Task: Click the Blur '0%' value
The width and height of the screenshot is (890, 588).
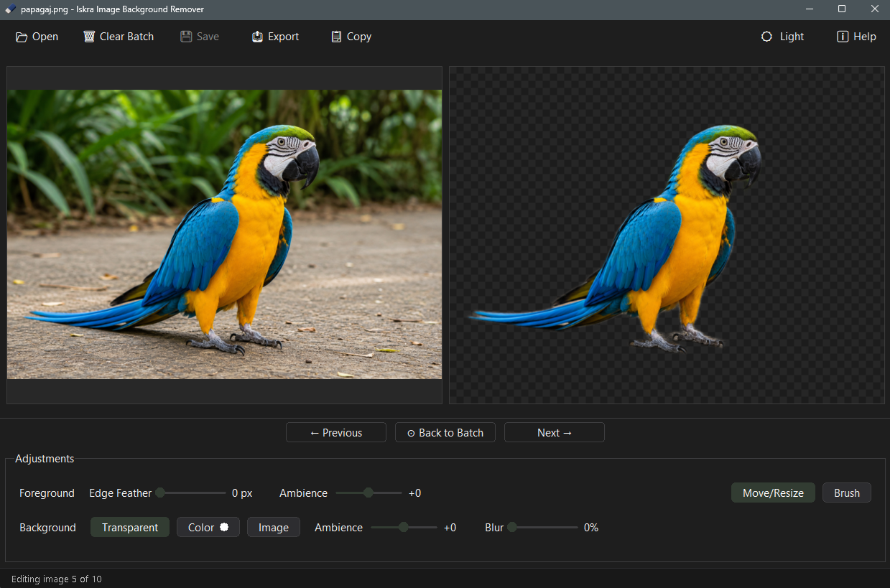Action: coord(591,527)
